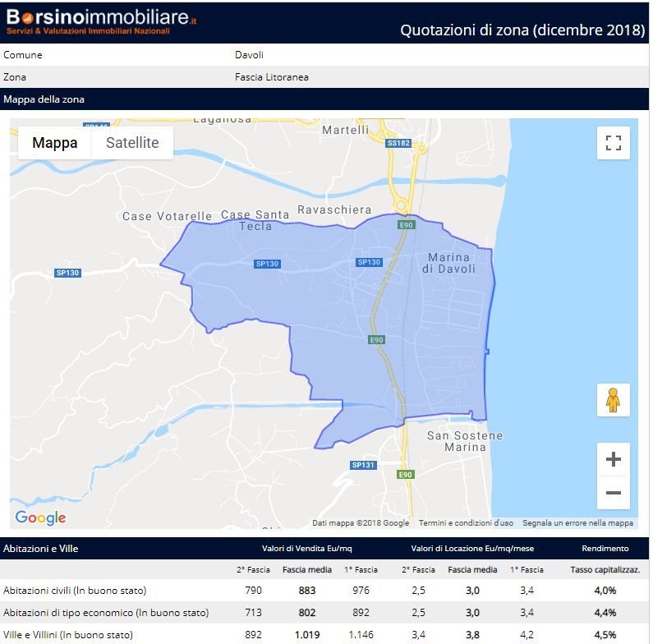Click the San Sostene Marina label
This screenshot has height=644, width=653.
(465, 441)
